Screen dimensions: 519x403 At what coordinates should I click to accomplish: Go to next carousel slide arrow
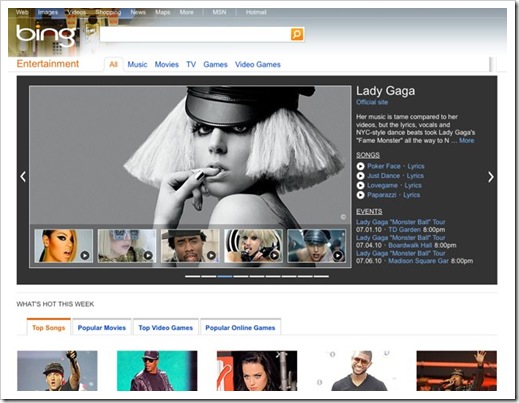point(491,177)
